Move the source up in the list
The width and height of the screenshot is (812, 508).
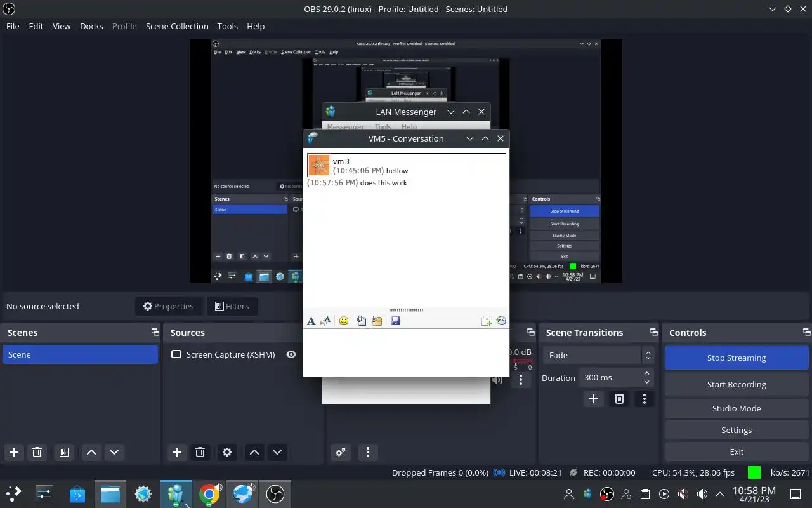click(254, 452)
